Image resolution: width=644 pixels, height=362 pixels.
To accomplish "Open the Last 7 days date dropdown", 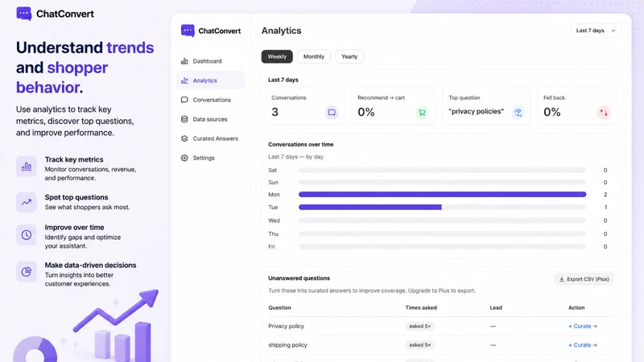I will (596, 31).
